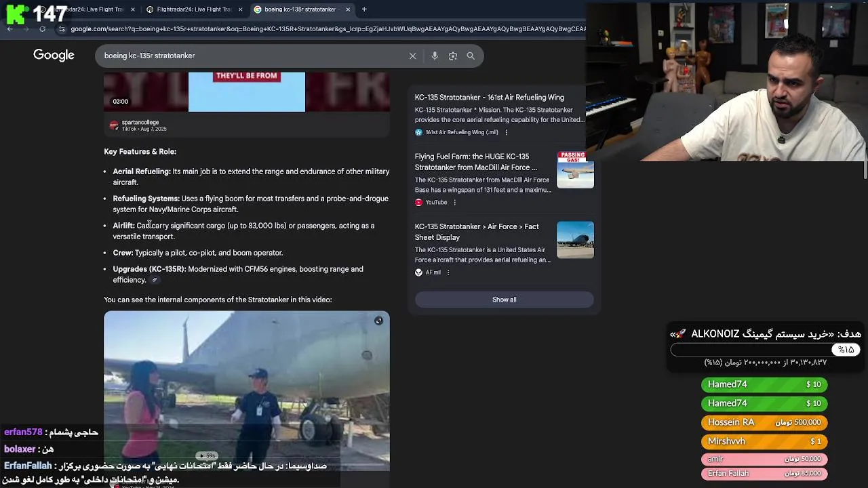
Task: Focus the Google search input field
Action: [x=251, y=56]
